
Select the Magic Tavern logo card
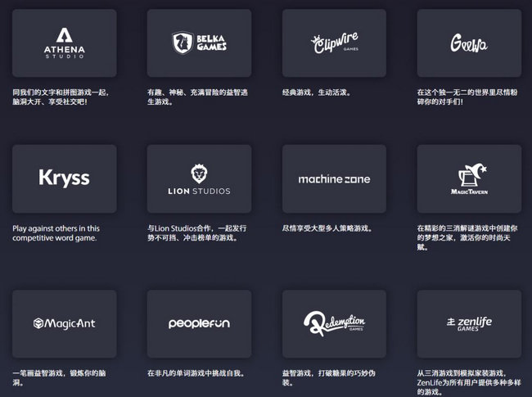click(x=469, y=178)
